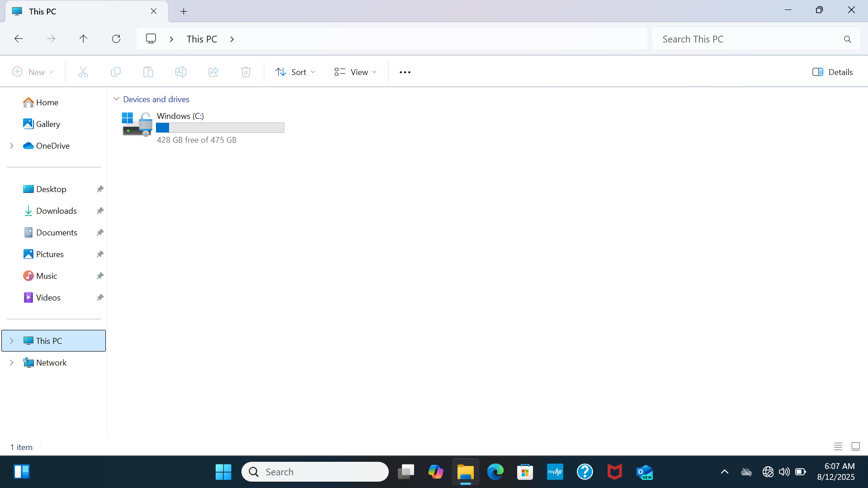Go up one folder level
This screenshot has height=488, width=868.
point(83,39)
